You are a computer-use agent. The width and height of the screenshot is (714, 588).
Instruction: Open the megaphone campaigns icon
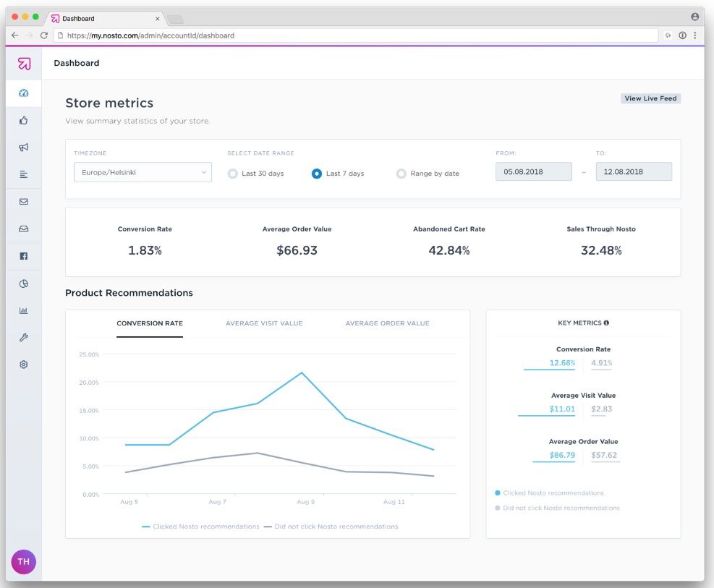[x=24, y=148]
